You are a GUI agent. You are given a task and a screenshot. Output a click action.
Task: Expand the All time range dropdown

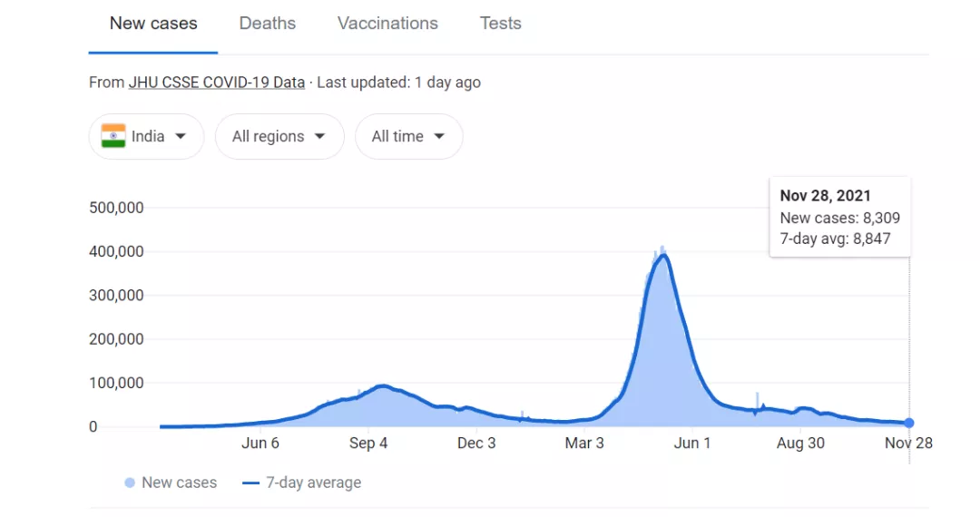click(408, 136)
